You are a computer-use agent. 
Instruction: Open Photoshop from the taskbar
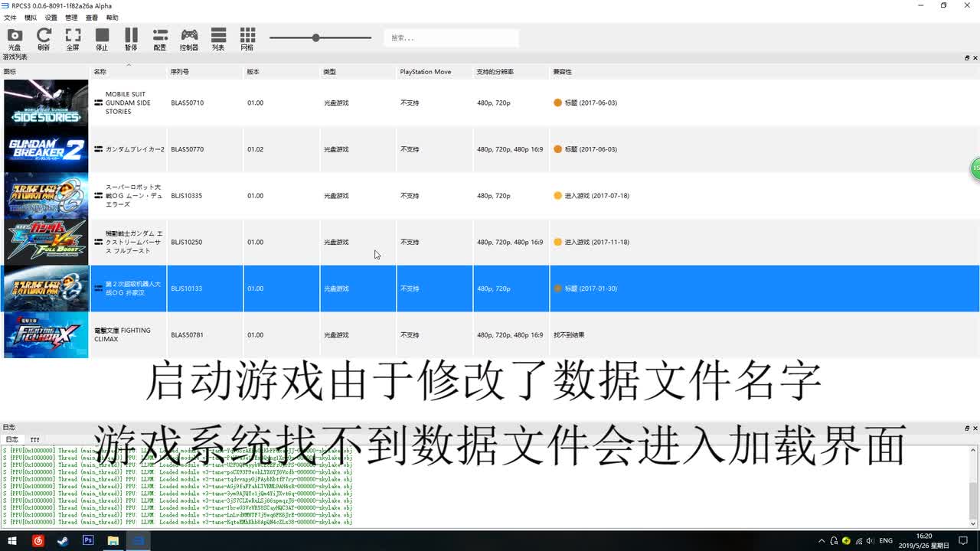pos(88,540)
